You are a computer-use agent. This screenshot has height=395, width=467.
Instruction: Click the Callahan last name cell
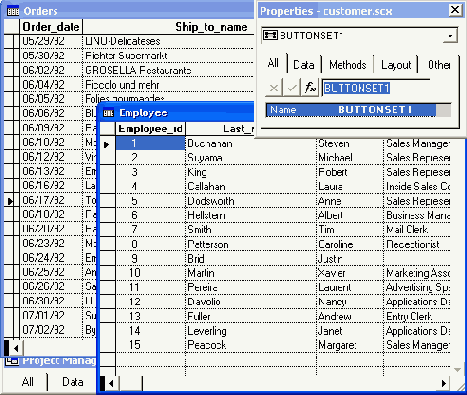click(251, 186)
